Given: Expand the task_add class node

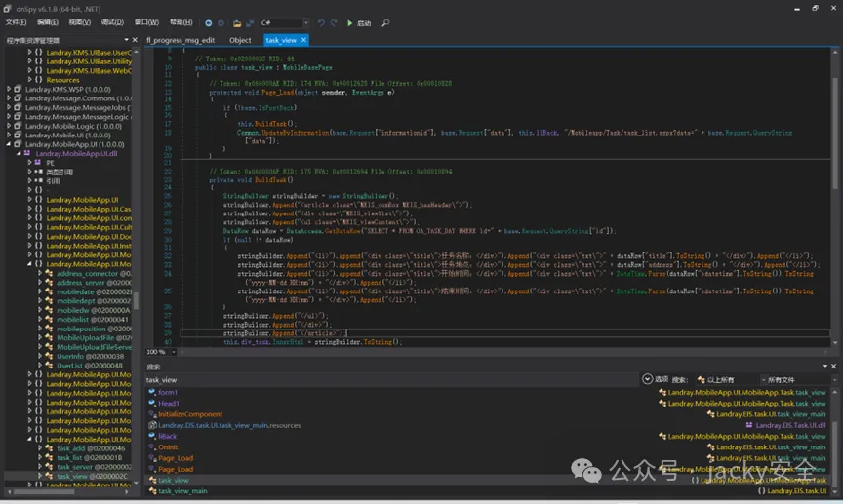Looking at the screenshot, I should pos(40,448).
